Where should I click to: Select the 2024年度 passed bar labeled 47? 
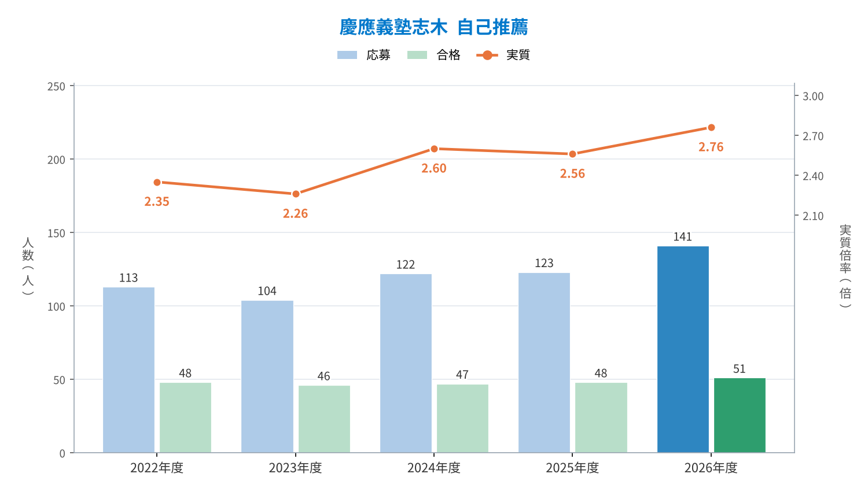pyautogui.click(x=462, y=419)
